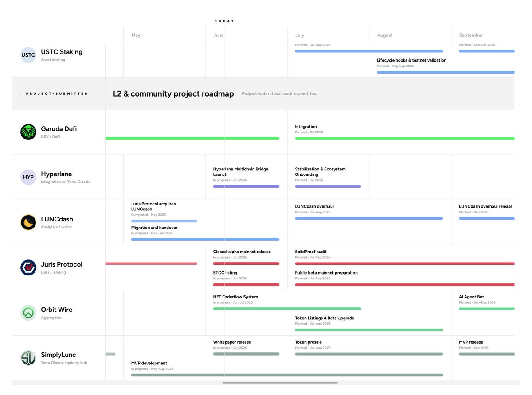Screen dimensions: 532x395
Task: Click 'Public beta mainnet preparation' entry title
Action: click(326, 273)
